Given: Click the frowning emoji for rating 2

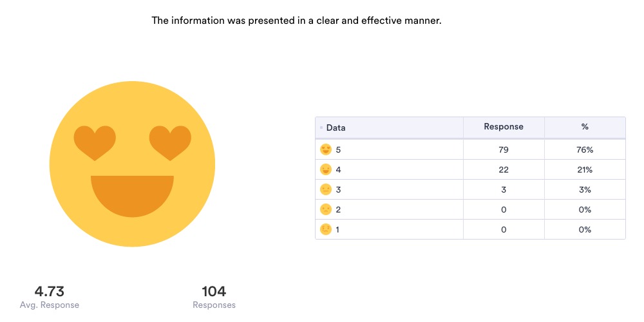Looking at the screenshot, I should click(x=326, y=210).
